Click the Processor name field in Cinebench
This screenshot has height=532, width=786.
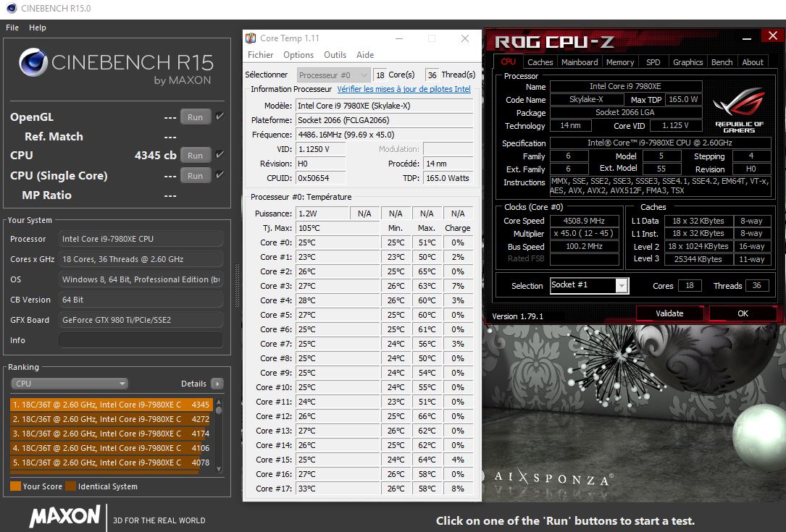pyautogui.click(x=141, y=239)
